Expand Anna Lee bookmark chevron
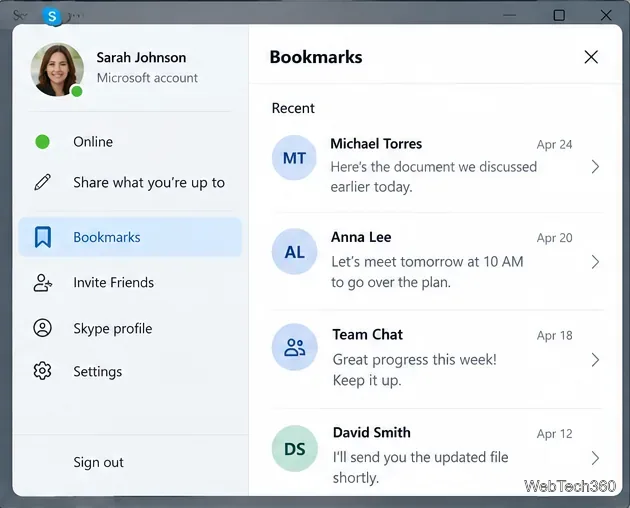Image resolution: width=630 pixels, height=508 pixels. point(595,262)
